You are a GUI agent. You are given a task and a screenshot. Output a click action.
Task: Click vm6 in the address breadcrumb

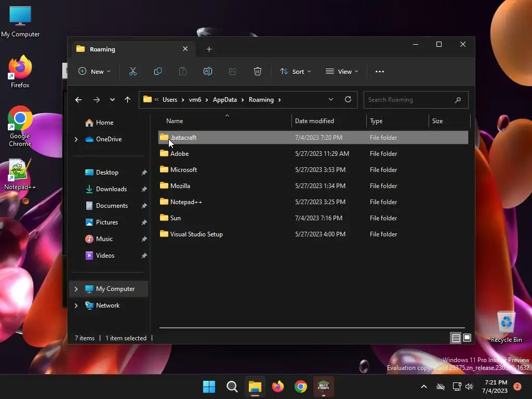click(195, 100)
